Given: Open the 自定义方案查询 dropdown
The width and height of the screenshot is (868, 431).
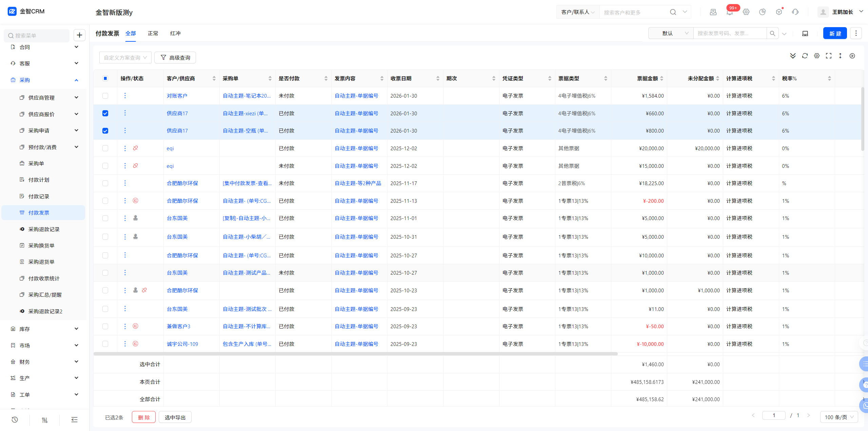Looking at the screenshot, I should 125,58.
